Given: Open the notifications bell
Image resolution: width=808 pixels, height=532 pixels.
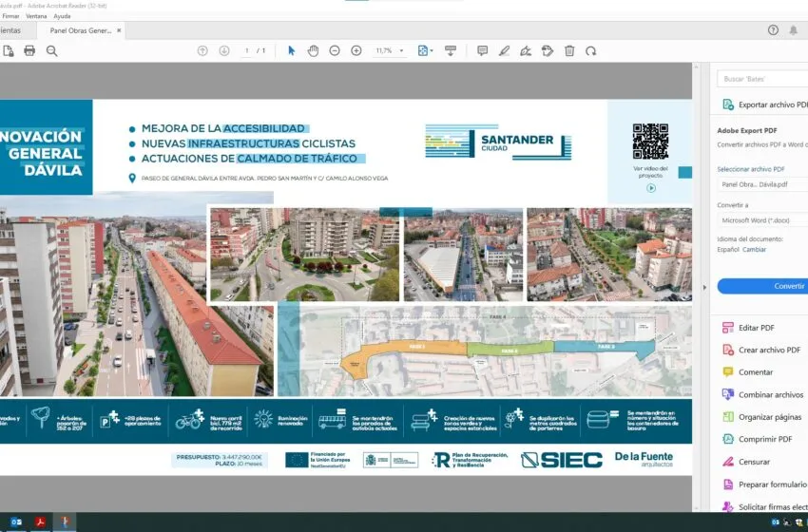Looking at the screenshot, I should tap(794, 30).
